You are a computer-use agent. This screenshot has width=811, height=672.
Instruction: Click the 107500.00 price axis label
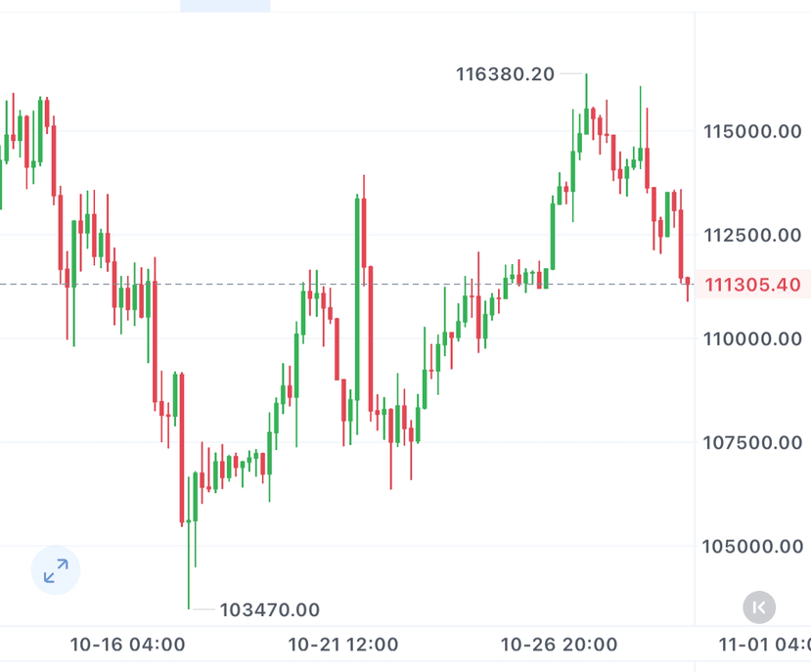coord(752,442)
